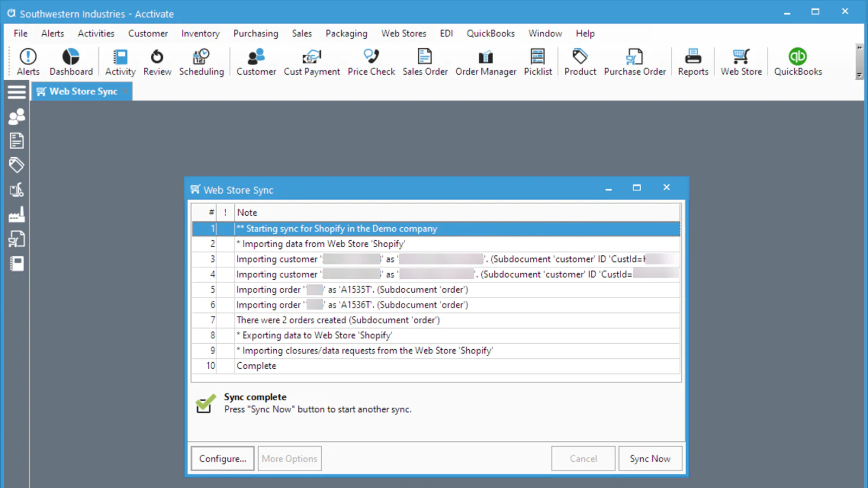Open the Inventory menu
This screenshot has height=488, width=868.
pyautogui.click(x=200, y=33)
